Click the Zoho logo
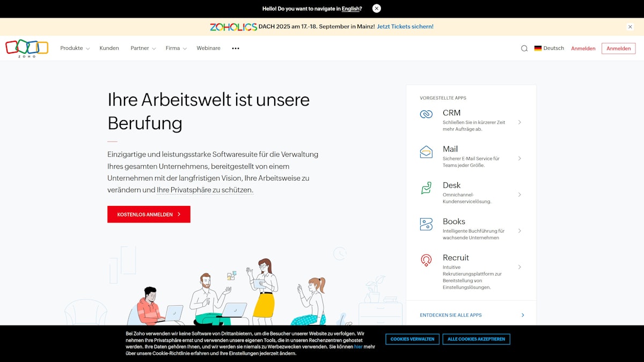The width and height of the screenshot is (644, 362). (26, 48)
